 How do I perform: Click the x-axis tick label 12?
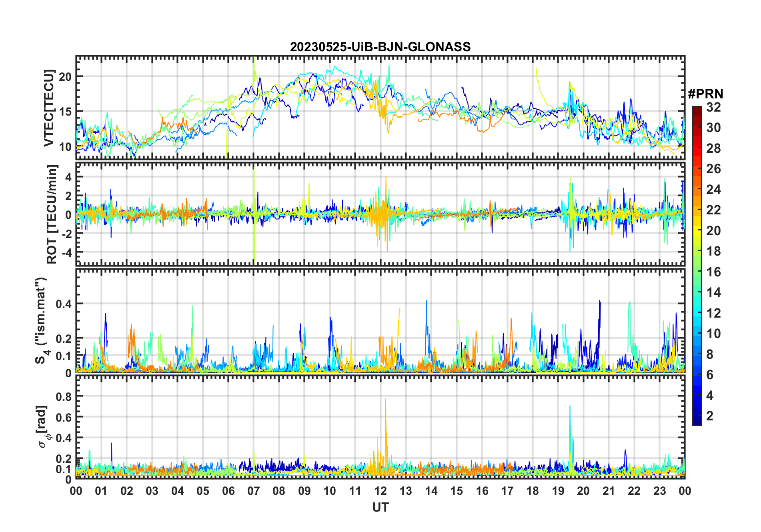pos(380,491)
